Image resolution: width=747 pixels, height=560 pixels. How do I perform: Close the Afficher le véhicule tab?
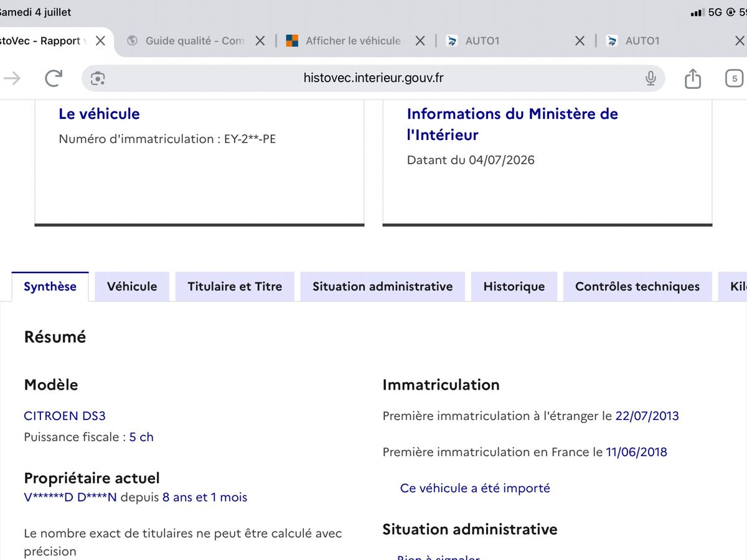(420, 40)
